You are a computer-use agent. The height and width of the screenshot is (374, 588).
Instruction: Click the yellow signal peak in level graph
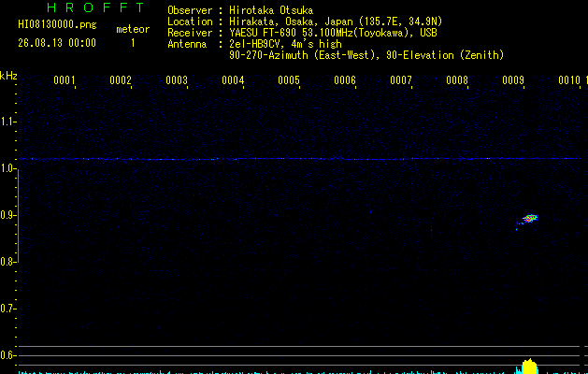(529, 367)
